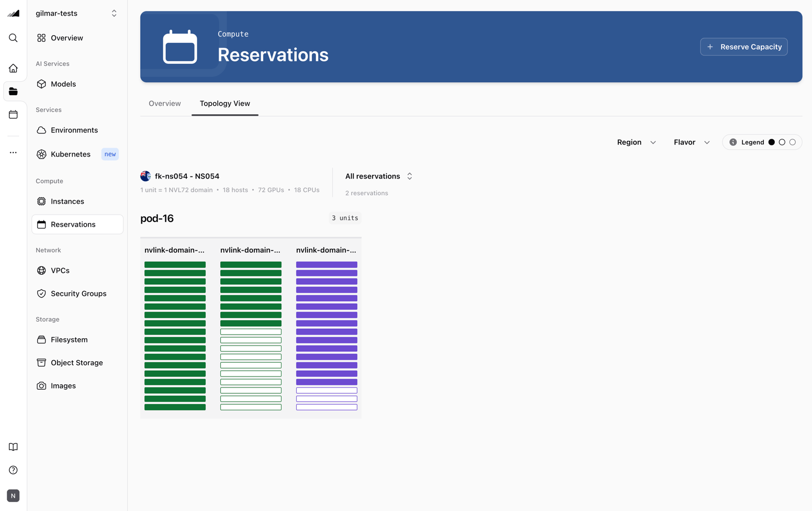This screenshot has width=812, height=511.
Task: Open the calendar icon in left rail
Action: (13, 114)
